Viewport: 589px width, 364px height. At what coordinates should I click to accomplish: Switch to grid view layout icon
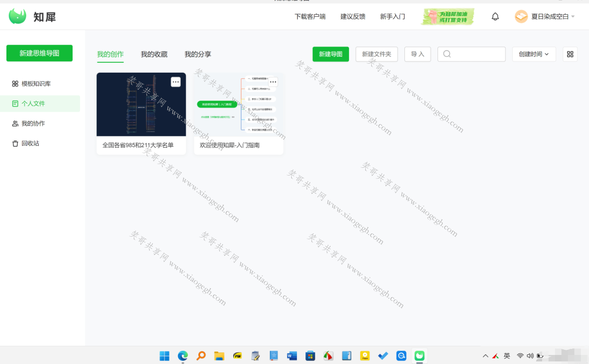click(x=570, y=54)
